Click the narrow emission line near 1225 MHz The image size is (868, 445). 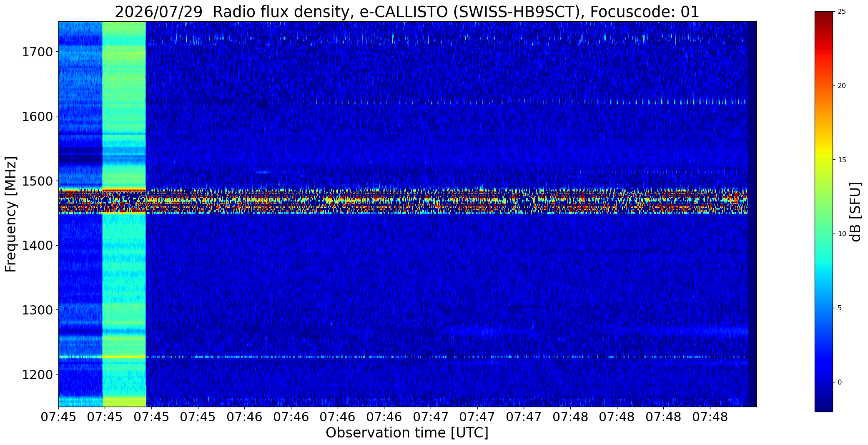tap(403, 357)
